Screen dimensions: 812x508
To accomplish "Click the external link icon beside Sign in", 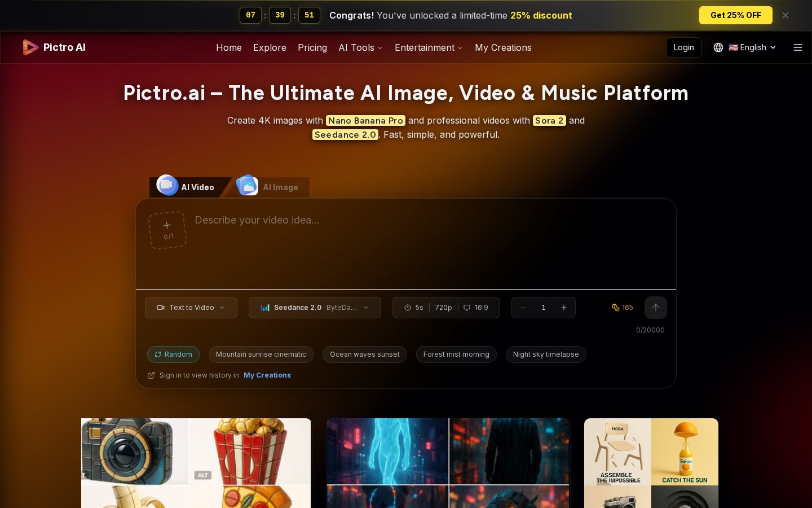I will pos(151,375).
